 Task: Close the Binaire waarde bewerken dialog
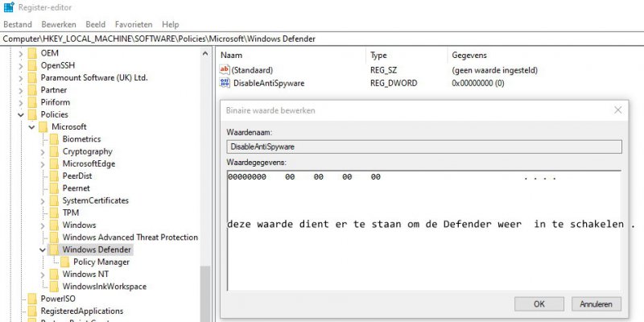click(x=617, y=110)
